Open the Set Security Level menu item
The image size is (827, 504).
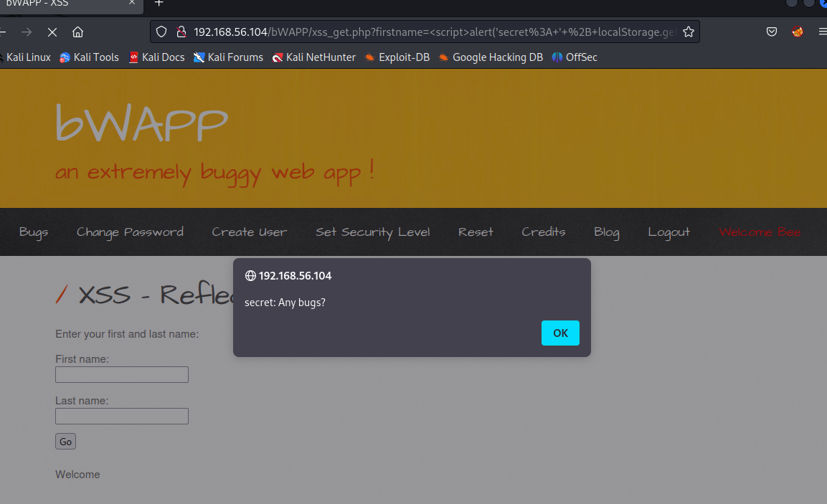pyautogui.click(x=372, y=232)
